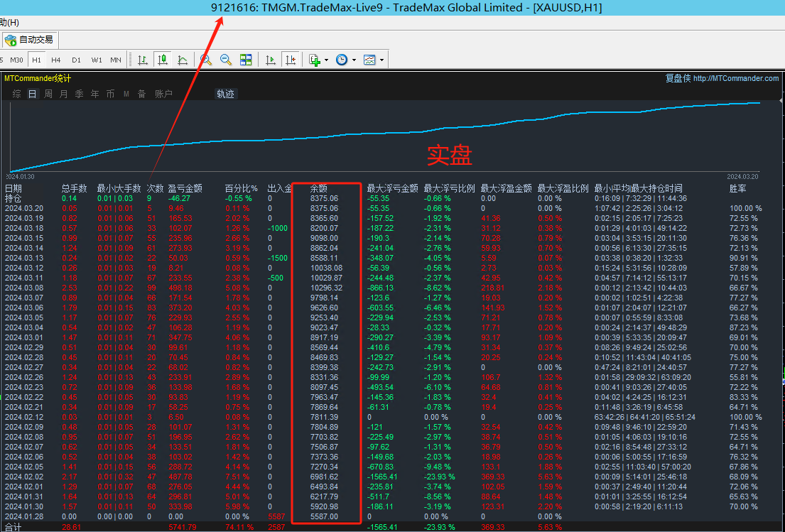Switch to the 综 summary tab

click(17, 94)
